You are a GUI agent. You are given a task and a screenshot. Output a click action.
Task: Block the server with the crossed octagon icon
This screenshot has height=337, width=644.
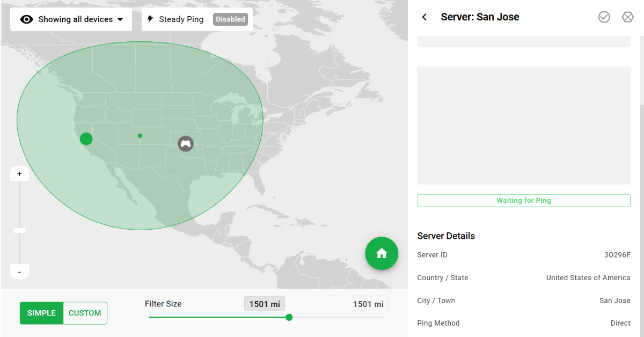click(627, 17)
